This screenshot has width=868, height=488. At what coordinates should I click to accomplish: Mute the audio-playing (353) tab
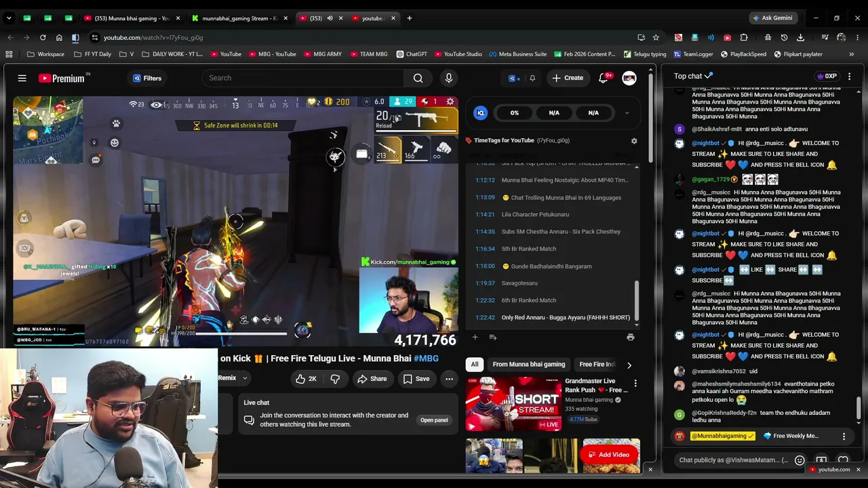tap(330, 18)
